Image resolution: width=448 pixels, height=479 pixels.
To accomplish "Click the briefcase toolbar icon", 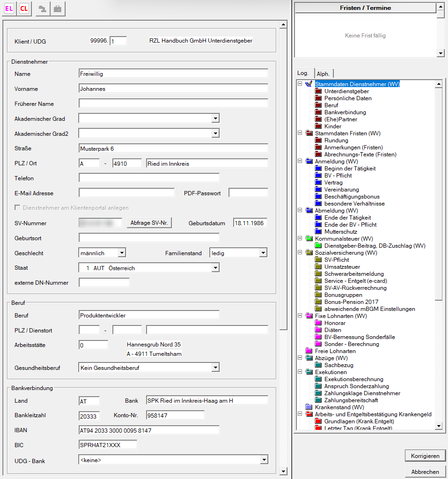I will pos(58,9).
